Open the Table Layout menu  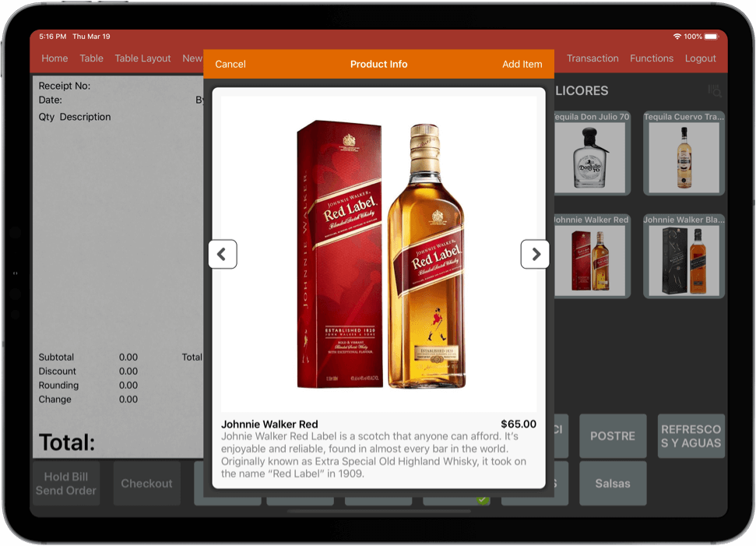point(142,58)
